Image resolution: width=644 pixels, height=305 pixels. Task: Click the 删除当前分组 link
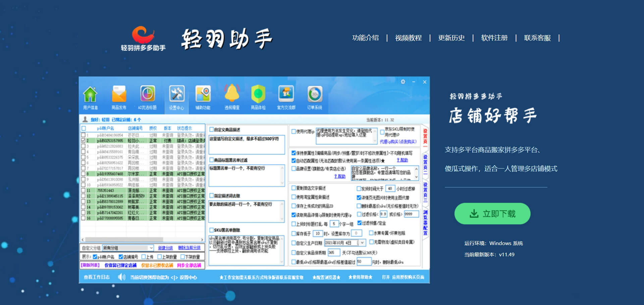tap(189, 248)
